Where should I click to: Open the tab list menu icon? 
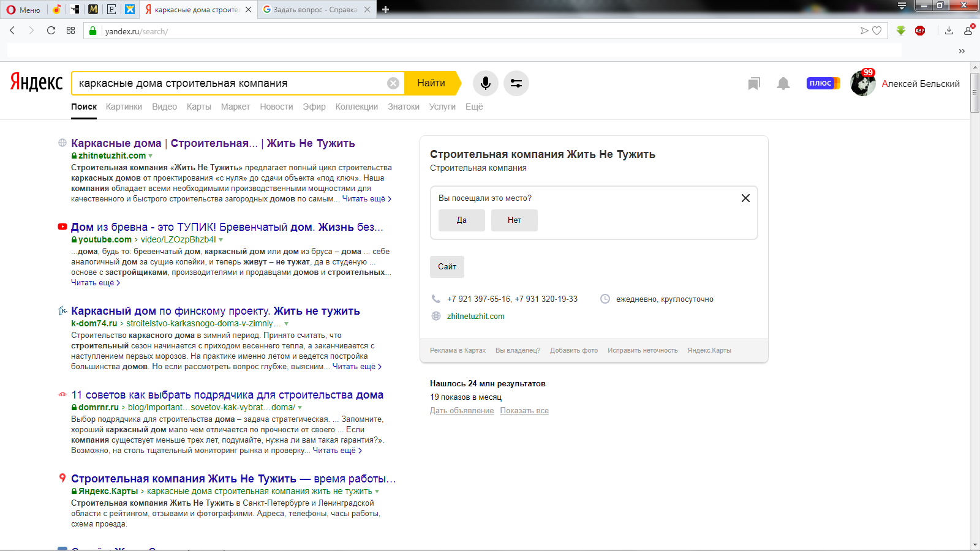click(x=902, y=7)
